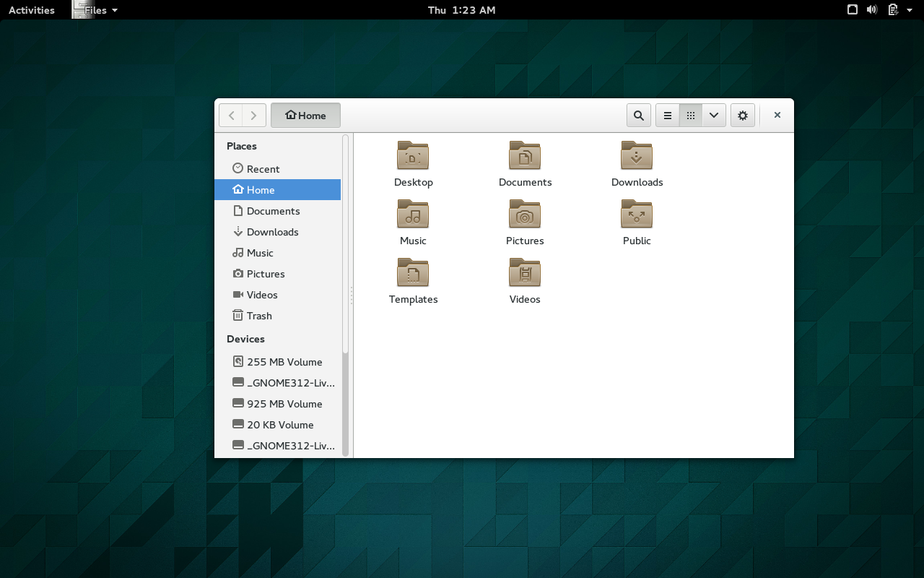Click Activities in the top bar
This screenshot has width=924, height=578.
point(32,10)
